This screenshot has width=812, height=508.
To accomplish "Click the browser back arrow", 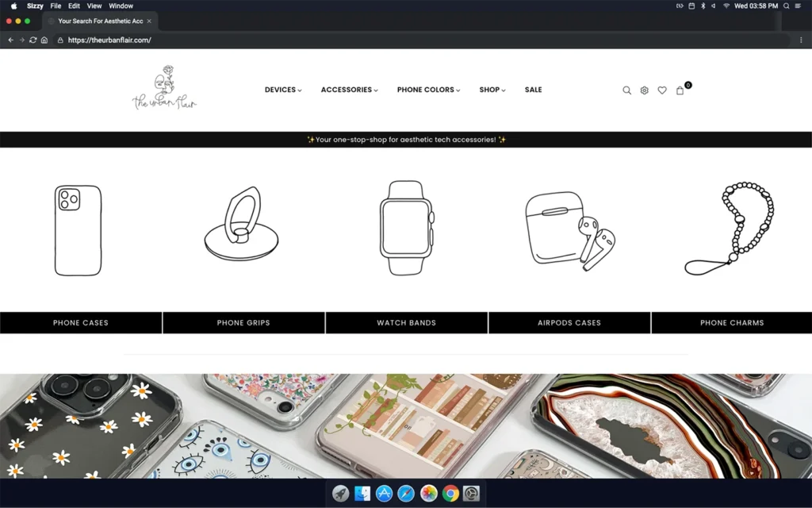I will click(10, 40).
